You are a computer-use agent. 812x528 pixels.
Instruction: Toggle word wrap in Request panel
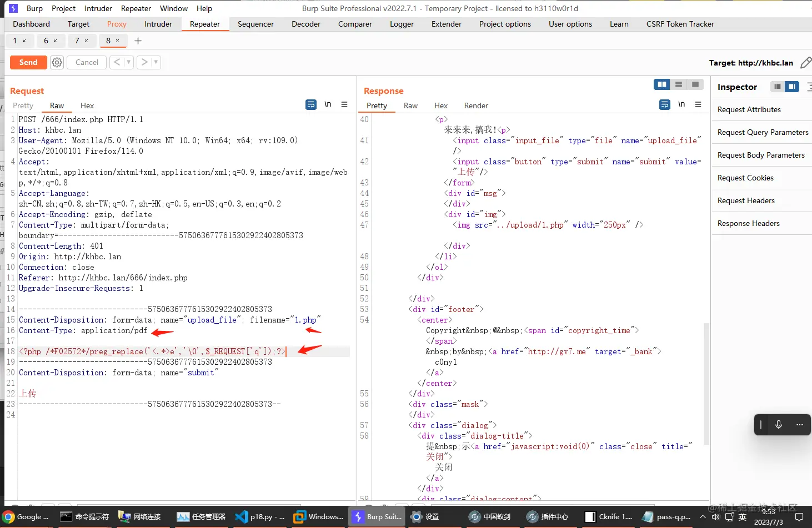[x=311, y=104]
